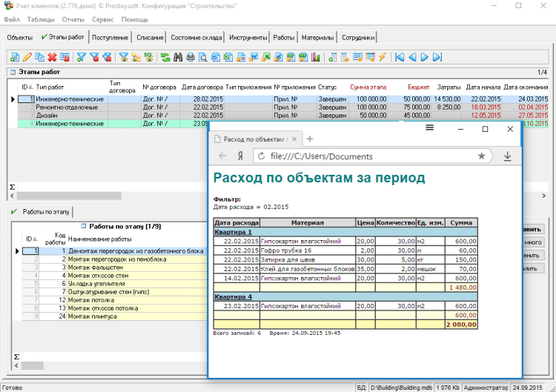Open the Отчеты menu
This screenshot has height=392, width=556.
coord(73,19)
